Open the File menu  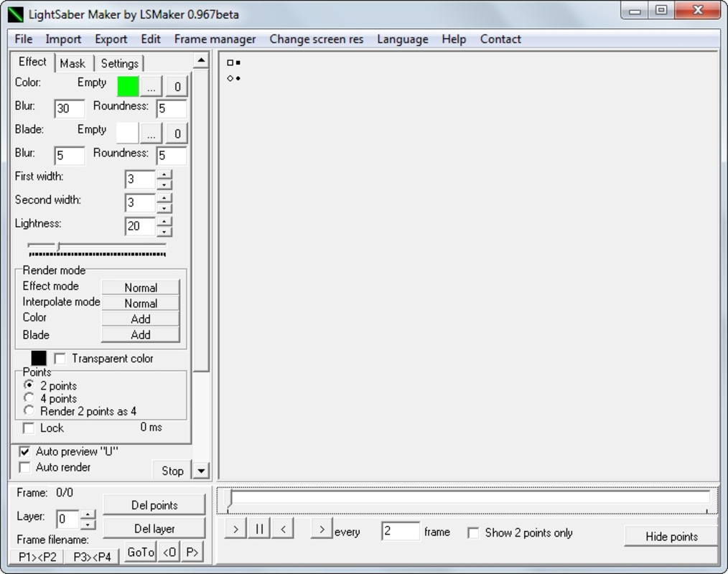click(24, 39)
